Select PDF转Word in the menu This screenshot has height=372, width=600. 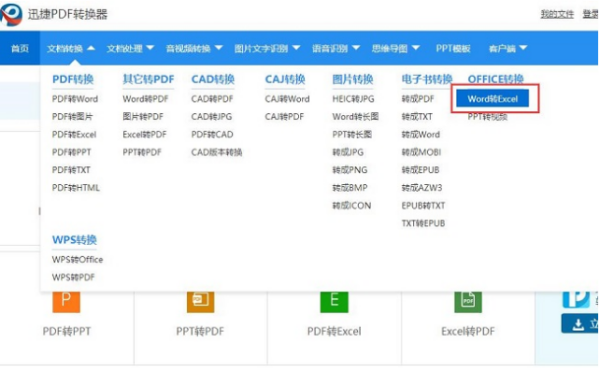(x=75, y=99)
